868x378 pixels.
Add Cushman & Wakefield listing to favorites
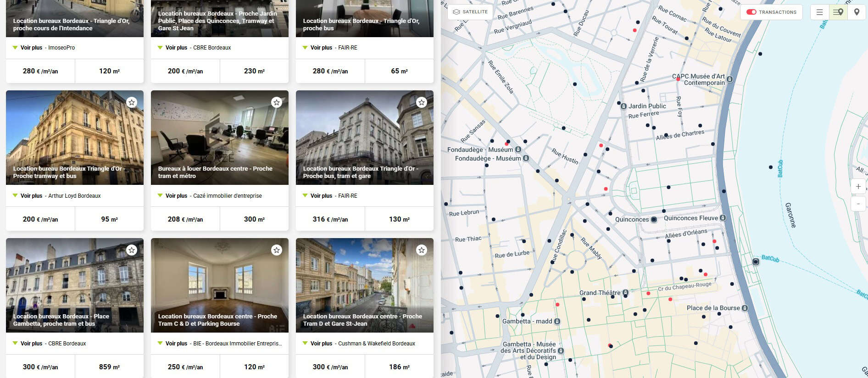click(x=421, y=250)
